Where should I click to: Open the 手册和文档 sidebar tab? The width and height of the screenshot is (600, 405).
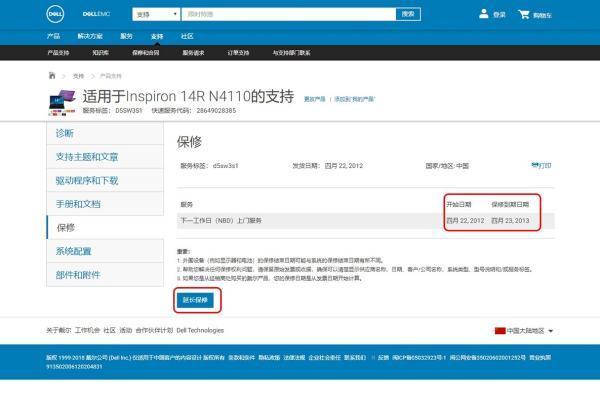(105, 204)
